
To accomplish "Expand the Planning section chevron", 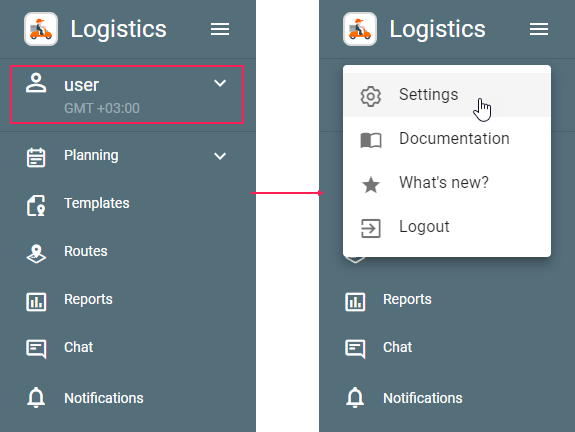I will 220,156.
